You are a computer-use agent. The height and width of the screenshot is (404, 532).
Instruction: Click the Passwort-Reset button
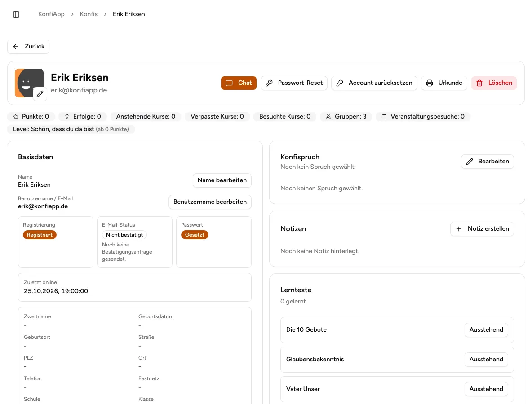[x=294, y=83]
